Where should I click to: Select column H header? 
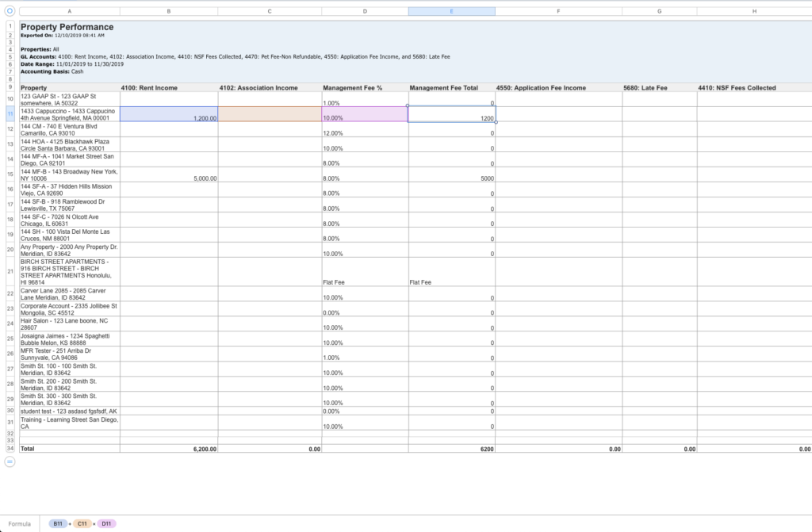[754, 11]
